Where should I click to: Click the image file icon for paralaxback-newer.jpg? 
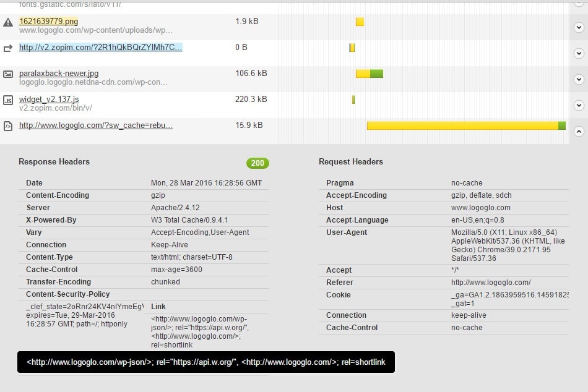(8, 74)
